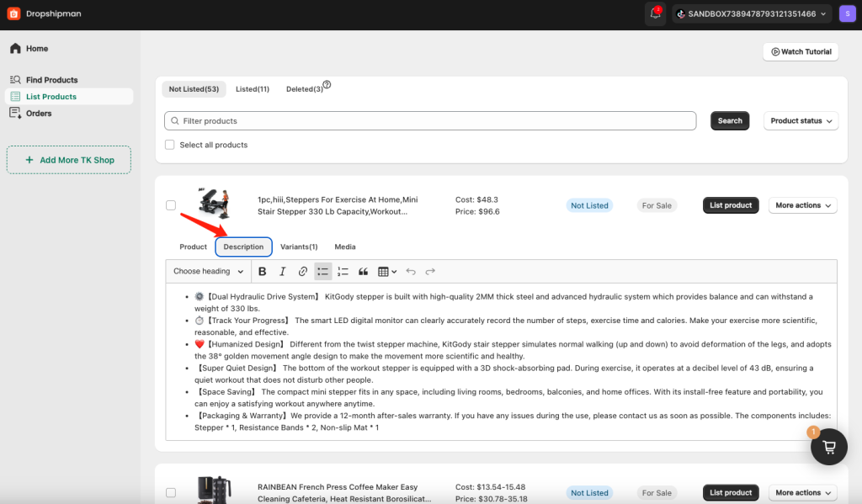Screen dimensions: 862x504
Task: Click plus icon in Add More TK Shop
Action: point(29,160)
